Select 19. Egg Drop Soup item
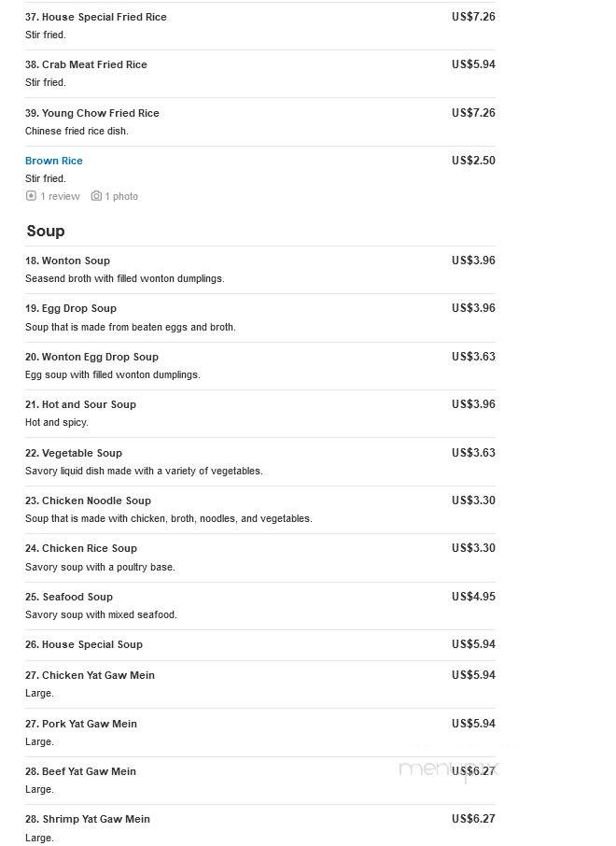Viewport: 616px width, 846px height. point(71,309)
